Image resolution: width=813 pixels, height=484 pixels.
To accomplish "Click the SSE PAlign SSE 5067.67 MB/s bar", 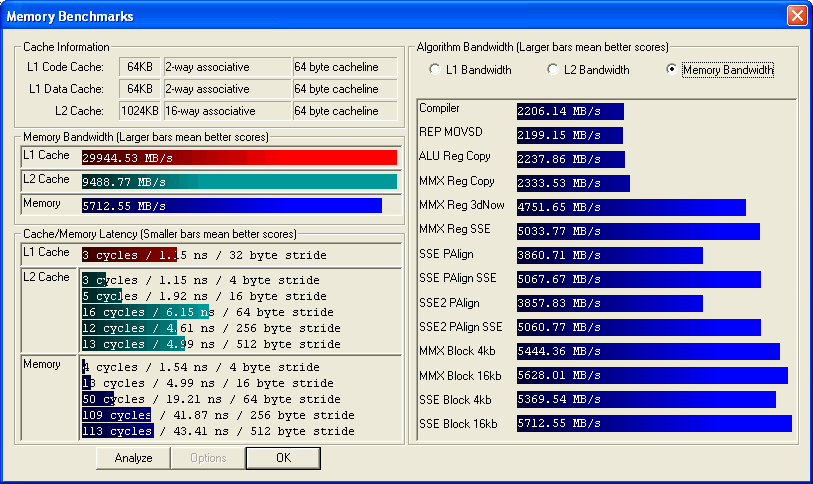I will click(639, 279).
